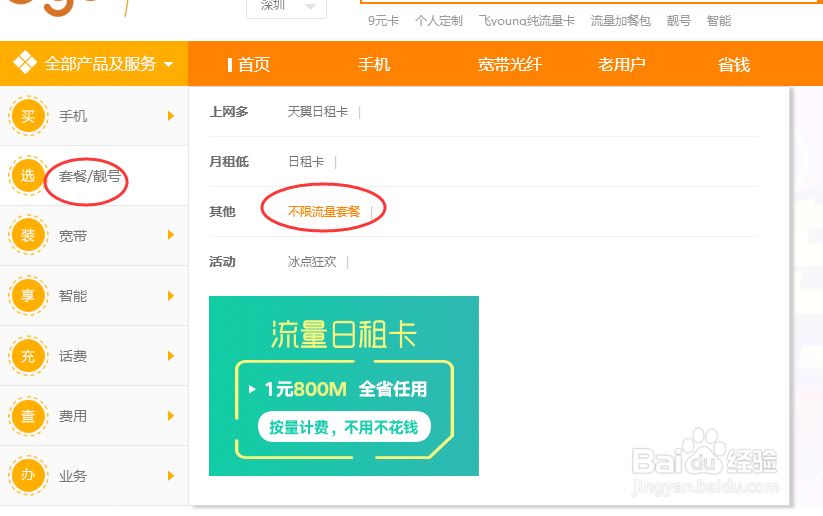This screenshot has height=516, width=823.
Task: Click the 流量加餐包 hot search link
Action: (x=621, y=20)
